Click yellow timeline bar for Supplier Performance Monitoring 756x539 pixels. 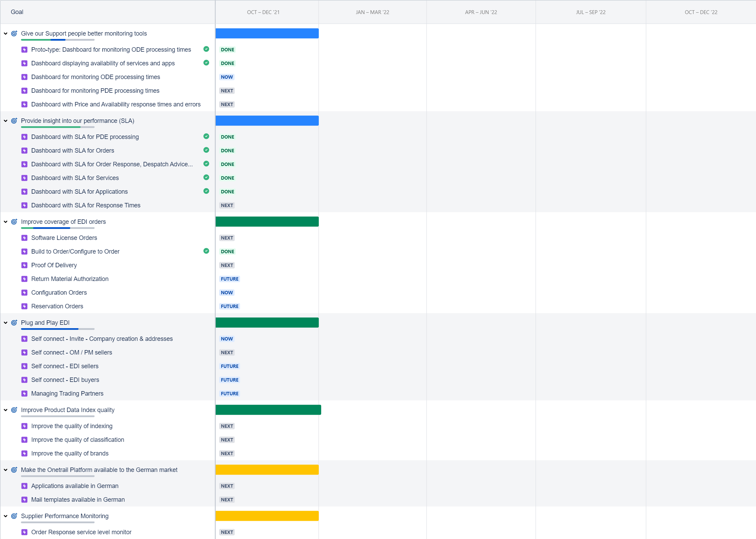click(267, 516)
